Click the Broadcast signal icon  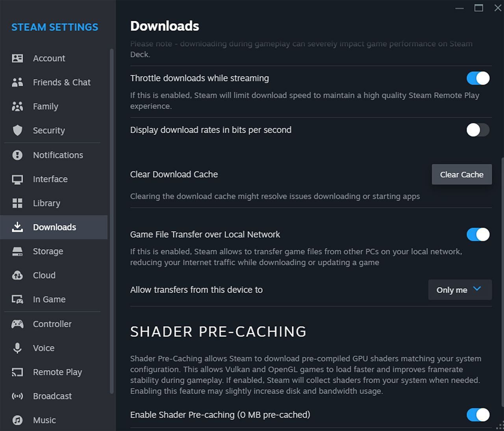(17, 396)
